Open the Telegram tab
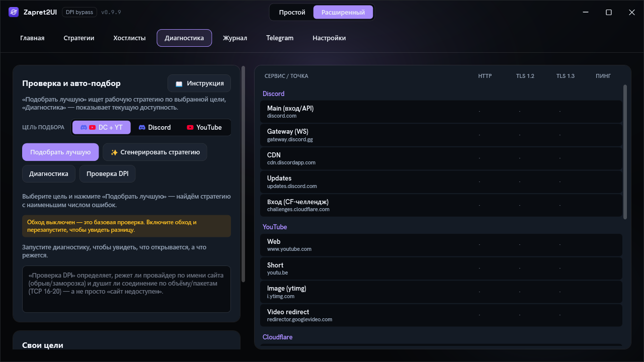Screen dimensions: 644x362 coord(280,38)
